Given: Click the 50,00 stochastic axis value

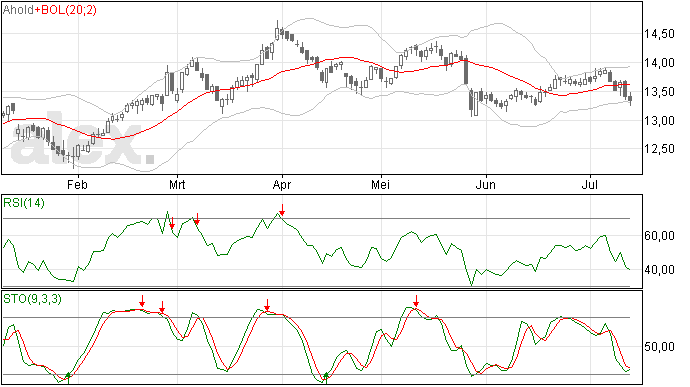Looking at the screenshot, I should pyautogui.click(x=659, y=347).
